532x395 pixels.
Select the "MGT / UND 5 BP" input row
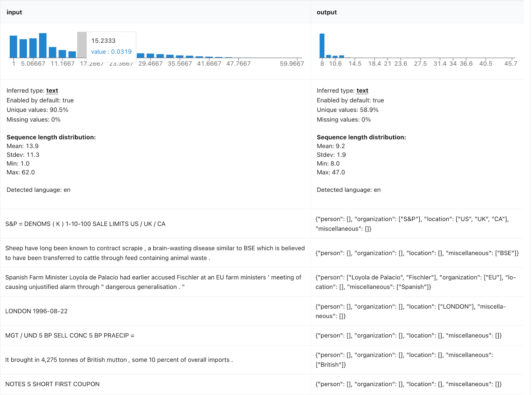click(70, 335)
